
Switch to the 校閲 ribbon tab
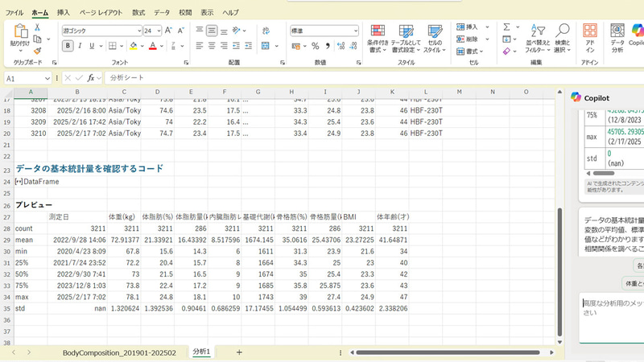(185, 13)
